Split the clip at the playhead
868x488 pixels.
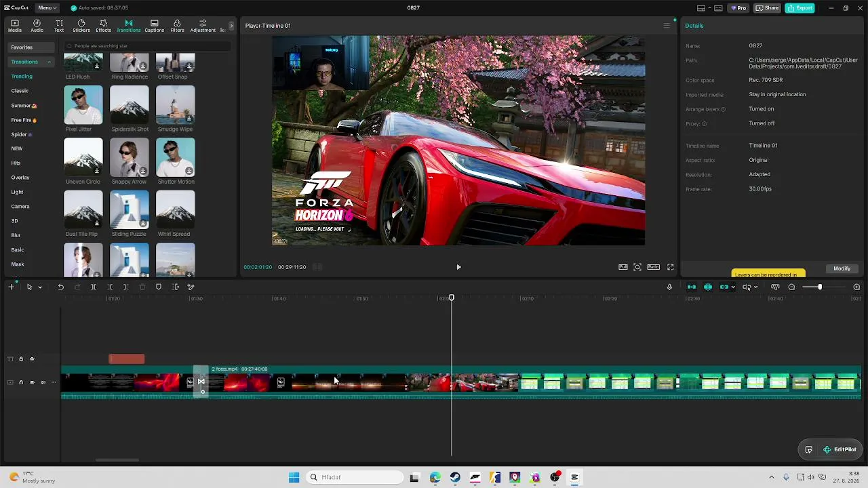(x=94, y=287)
